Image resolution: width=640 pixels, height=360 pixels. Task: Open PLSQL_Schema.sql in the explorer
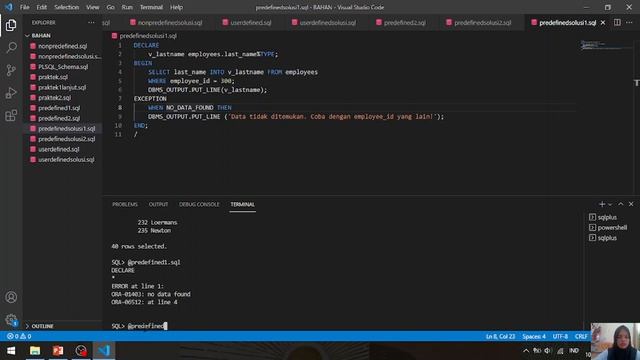point(63,67)
